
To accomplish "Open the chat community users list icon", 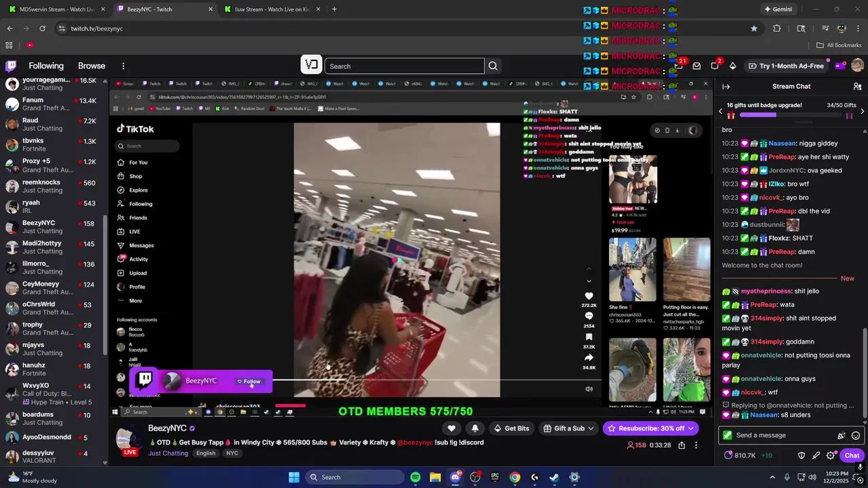I will 857,86.
